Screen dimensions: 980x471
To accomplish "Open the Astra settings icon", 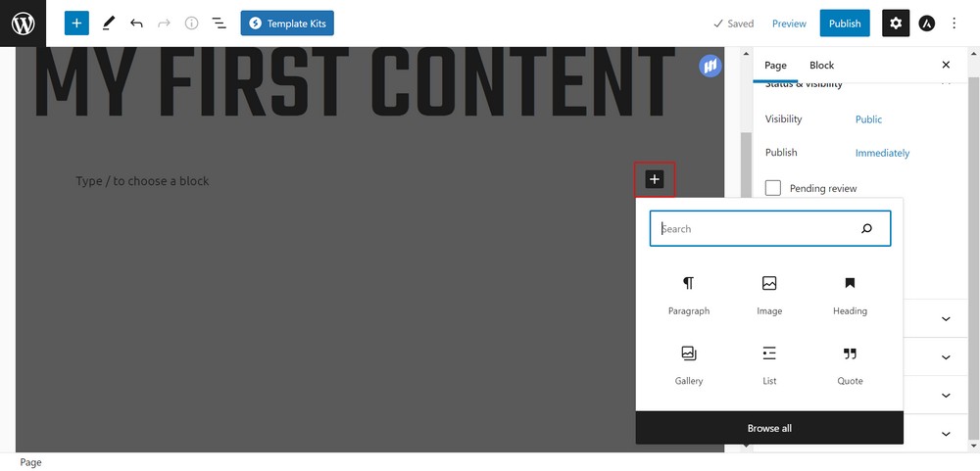I will [927, 24].
